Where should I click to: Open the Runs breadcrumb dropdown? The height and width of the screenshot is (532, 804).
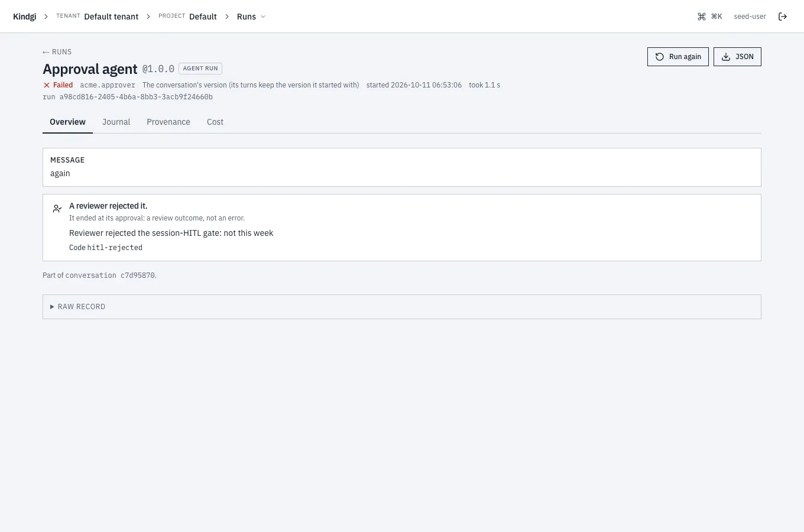(251, 17)
